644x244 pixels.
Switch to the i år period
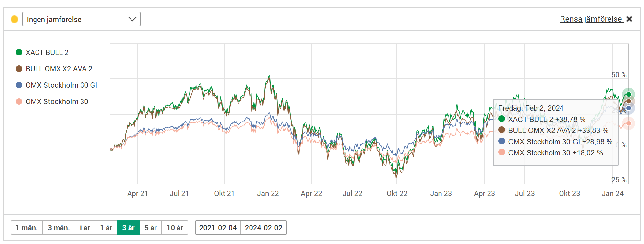pyautogui.click(x=85, y=228)
